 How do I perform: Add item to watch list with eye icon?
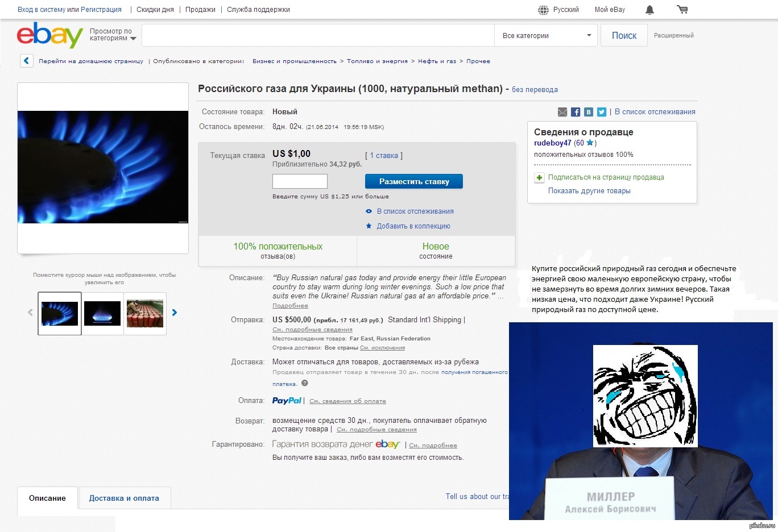coord(369,211)
